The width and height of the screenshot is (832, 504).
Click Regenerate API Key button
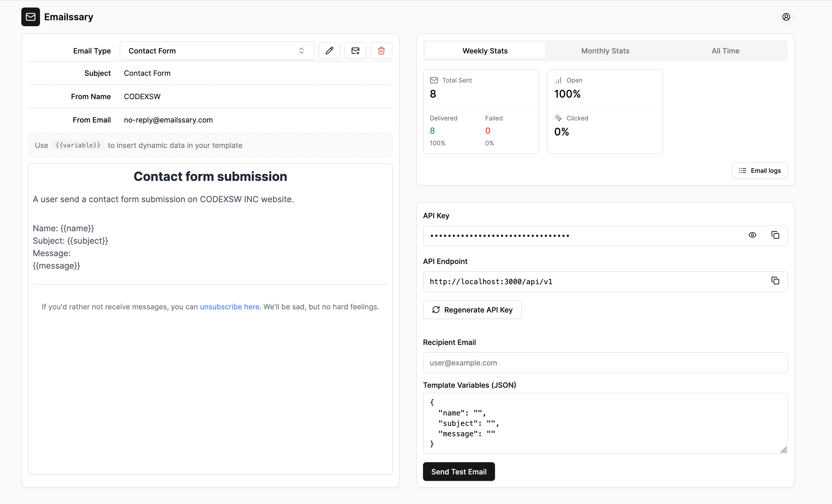click(472, 310)
